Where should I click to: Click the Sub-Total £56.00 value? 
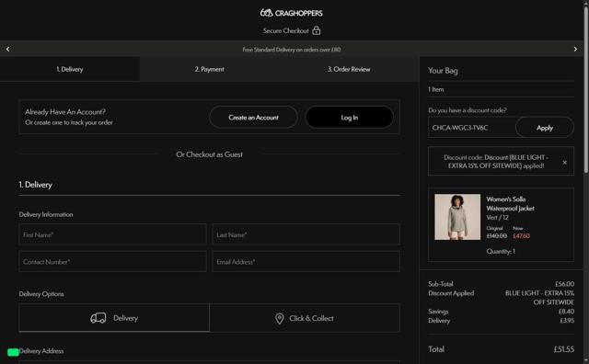[x=564, y=284]
